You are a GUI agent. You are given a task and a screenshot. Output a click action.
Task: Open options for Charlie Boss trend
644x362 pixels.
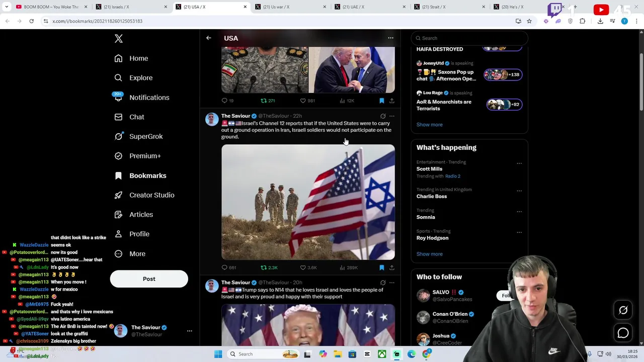pyautogui.click(x=519, y=191)
